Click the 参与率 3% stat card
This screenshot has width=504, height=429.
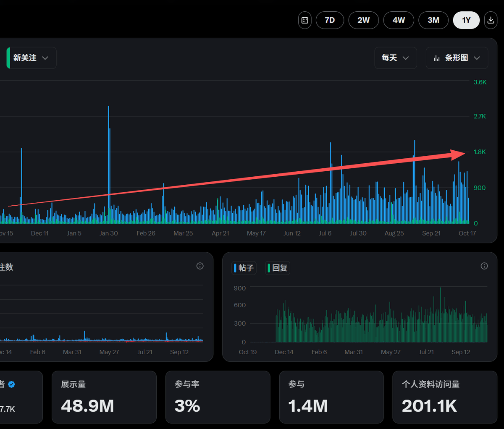coord(218,397)
